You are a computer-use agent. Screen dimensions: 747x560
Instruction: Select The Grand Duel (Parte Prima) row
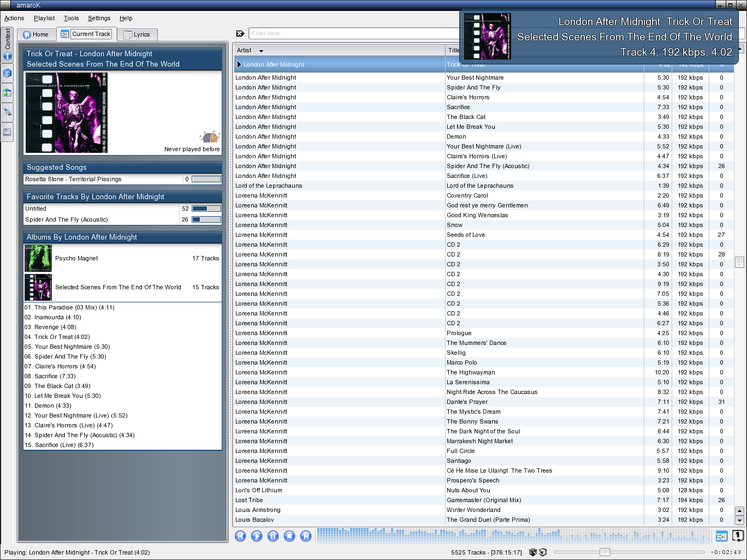(x=484, y=520)
